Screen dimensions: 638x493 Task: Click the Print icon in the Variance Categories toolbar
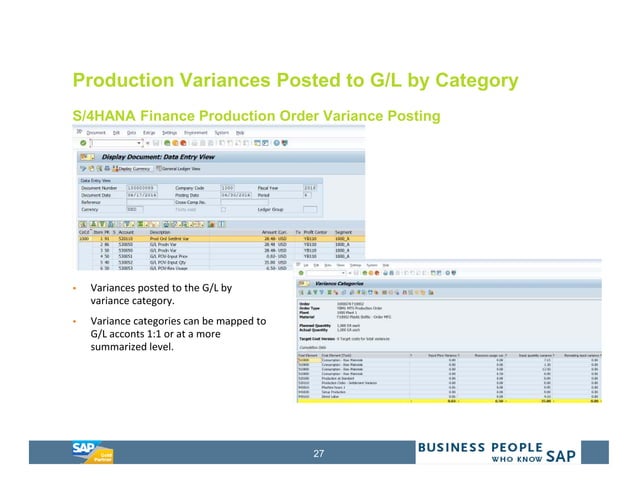(385, 273)
